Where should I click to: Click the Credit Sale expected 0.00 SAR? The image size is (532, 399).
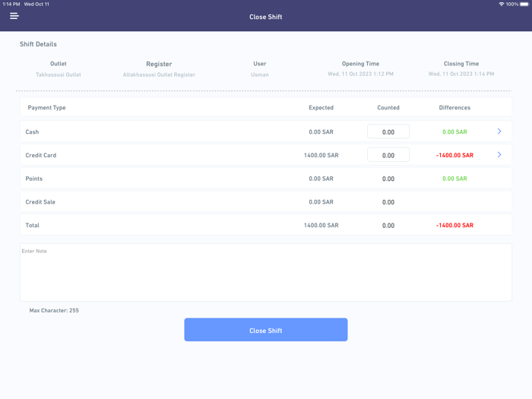(x=321, y=202)
